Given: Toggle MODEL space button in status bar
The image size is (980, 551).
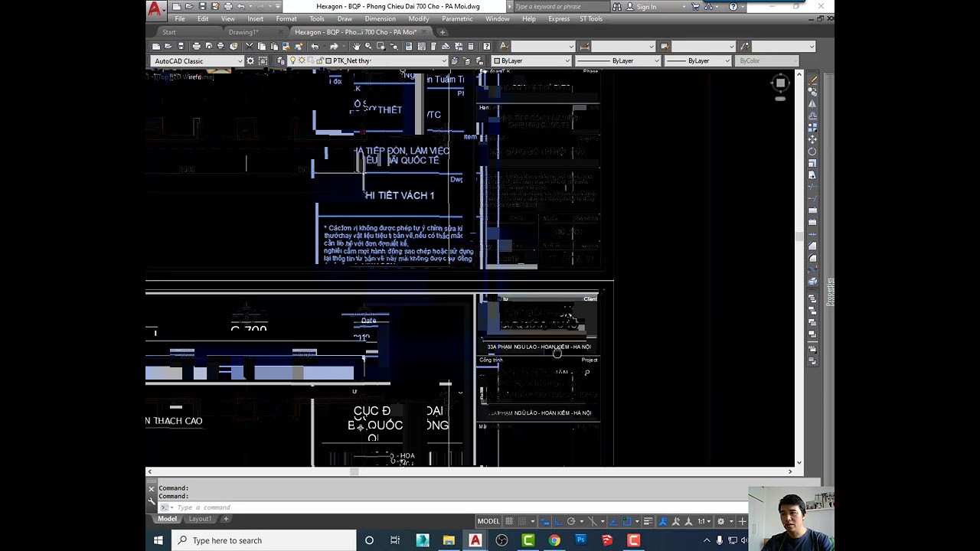Looking at the screenshot, I should (x=488, y=521).
